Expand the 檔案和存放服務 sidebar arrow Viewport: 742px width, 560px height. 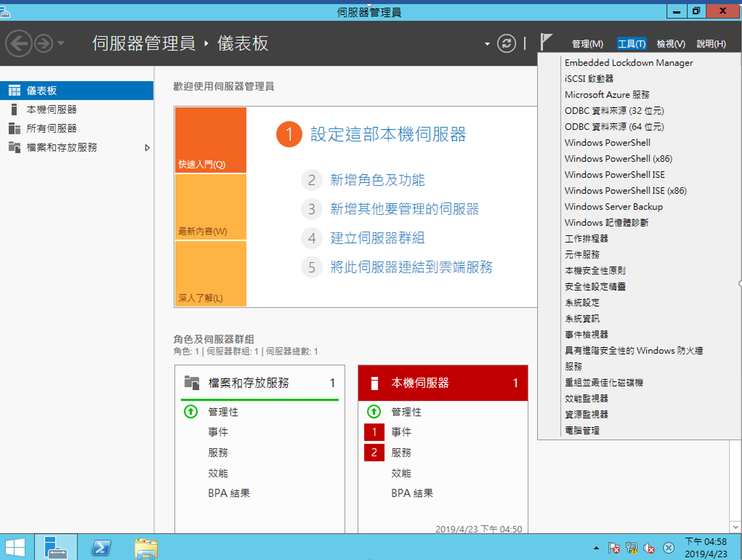pyautogui.click(x=147, y=148)
